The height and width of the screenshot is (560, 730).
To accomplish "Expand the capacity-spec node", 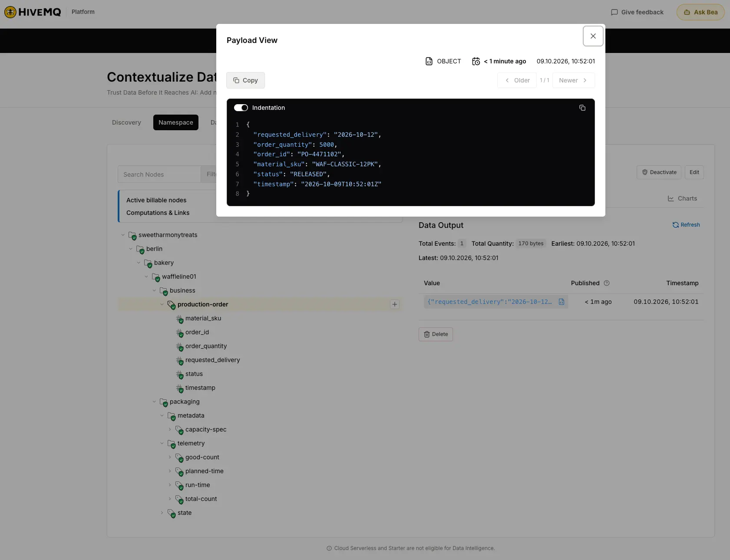I will tap(170, 429).
